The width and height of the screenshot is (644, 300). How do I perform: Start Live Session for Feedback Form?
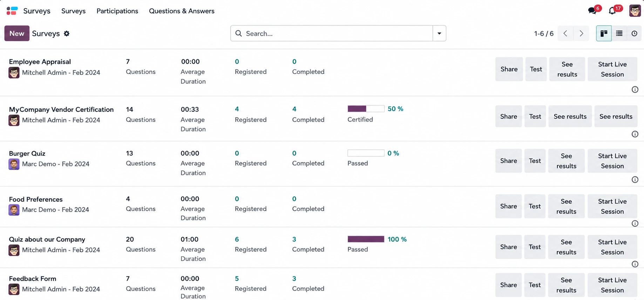click(612, 285)
